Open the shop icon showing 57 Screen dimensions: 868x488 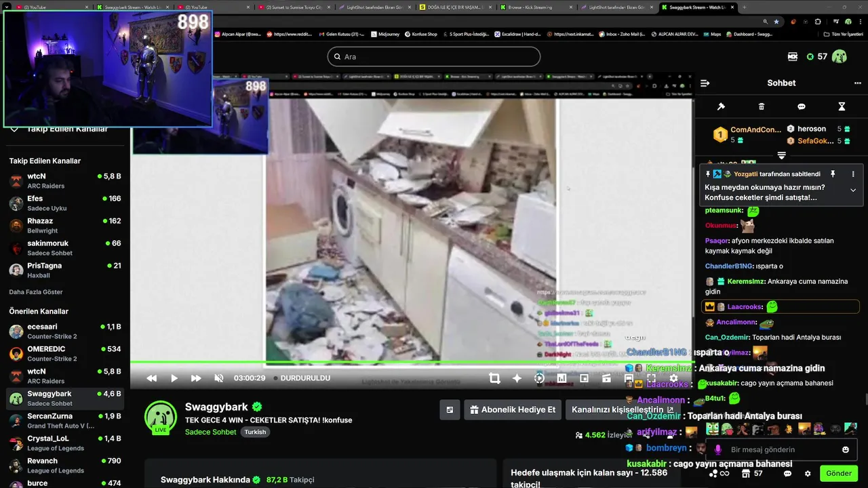pos(752,473)
